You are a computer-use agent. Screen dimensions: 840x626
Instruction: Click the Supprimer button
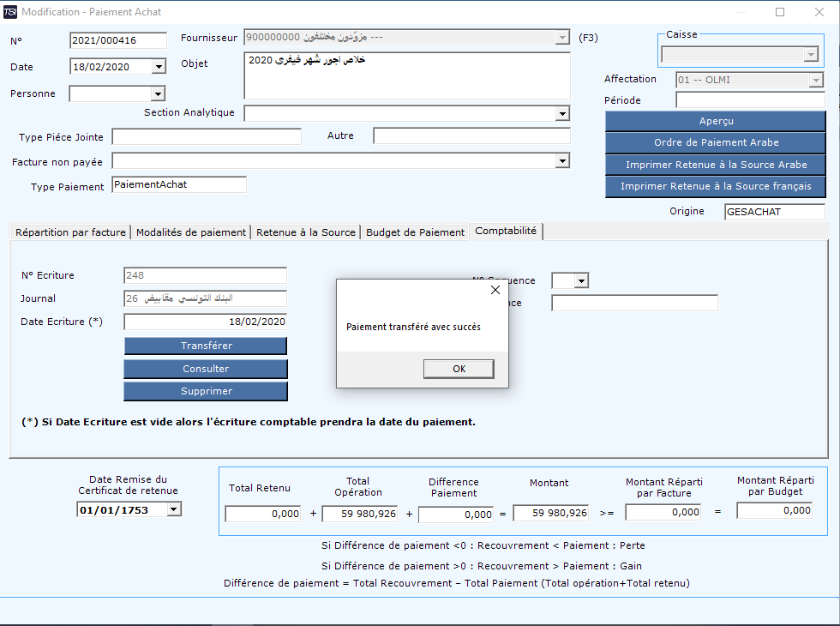[206, 391]
